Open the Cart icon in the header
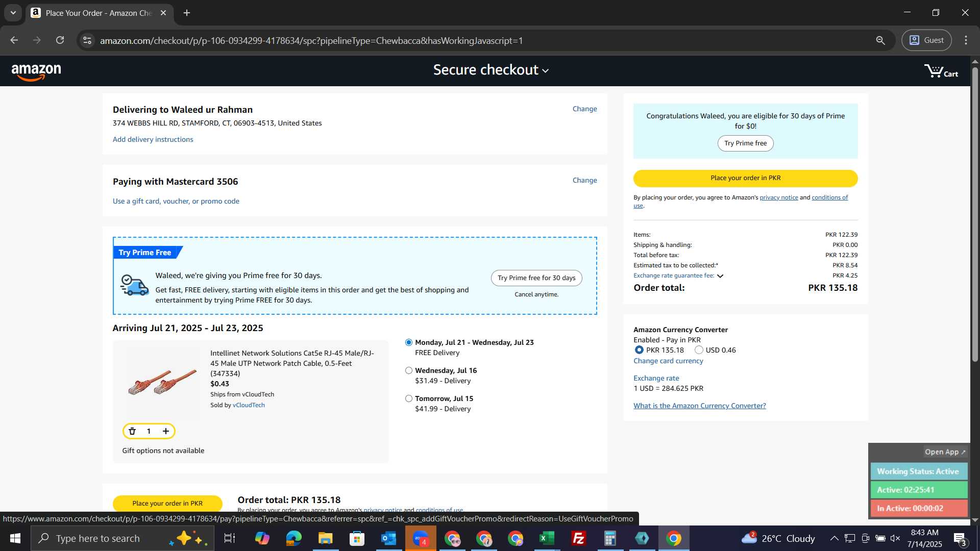The image size is (980, 551). 941,71
